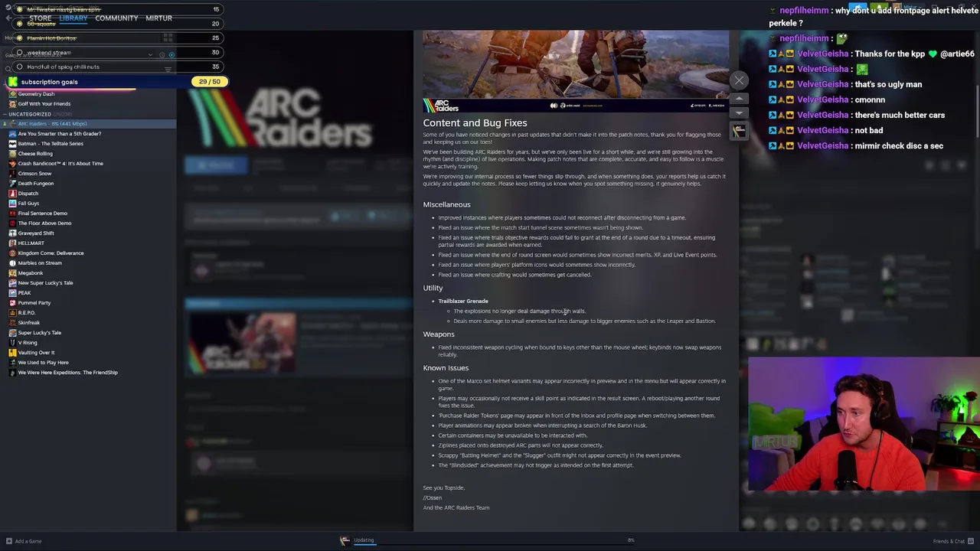
Task: Click the up arrow beside the patch notes
Action: pos(739,98)
